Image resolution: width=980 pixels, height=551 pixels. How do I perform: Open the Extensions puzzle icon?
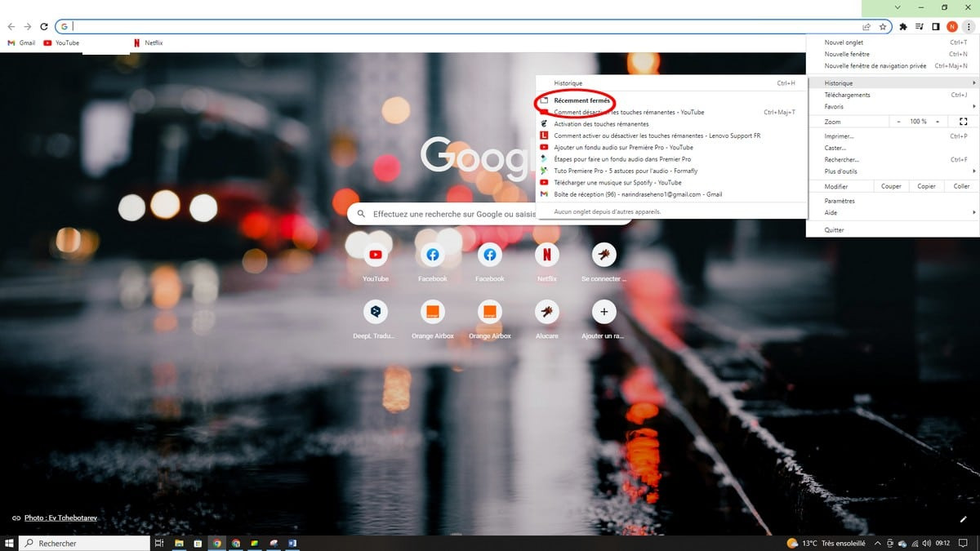[x=903, y=27]
